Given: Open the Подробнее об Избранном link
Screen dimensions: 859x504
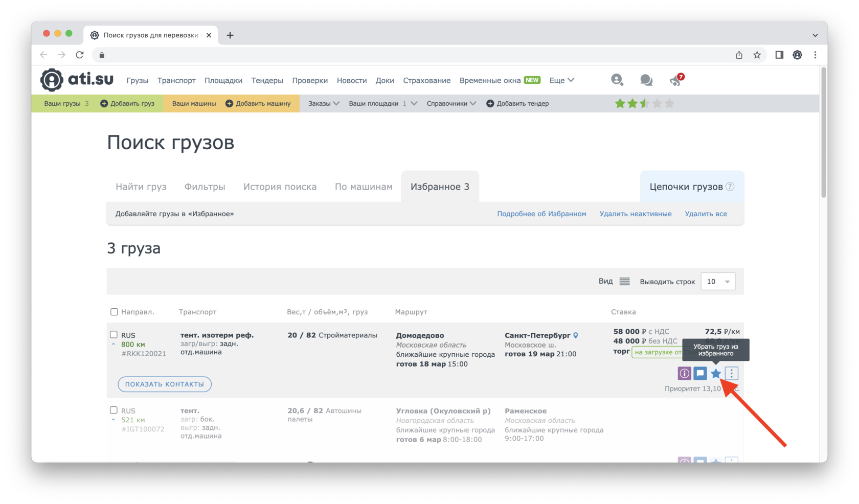Looking at the screenshot, I should 541,214.
